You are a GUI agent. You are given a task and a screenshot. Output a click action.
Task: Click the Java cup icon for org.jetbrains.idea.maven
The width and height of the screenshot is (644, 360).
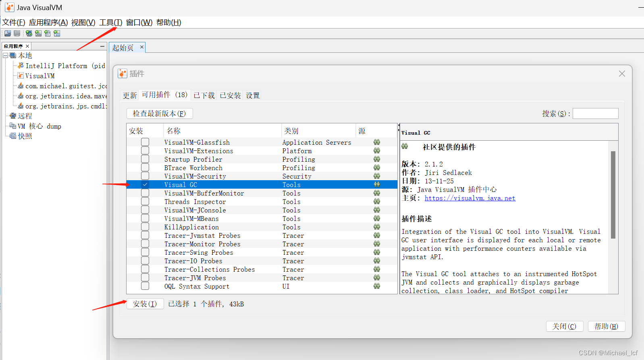point(21,96)
